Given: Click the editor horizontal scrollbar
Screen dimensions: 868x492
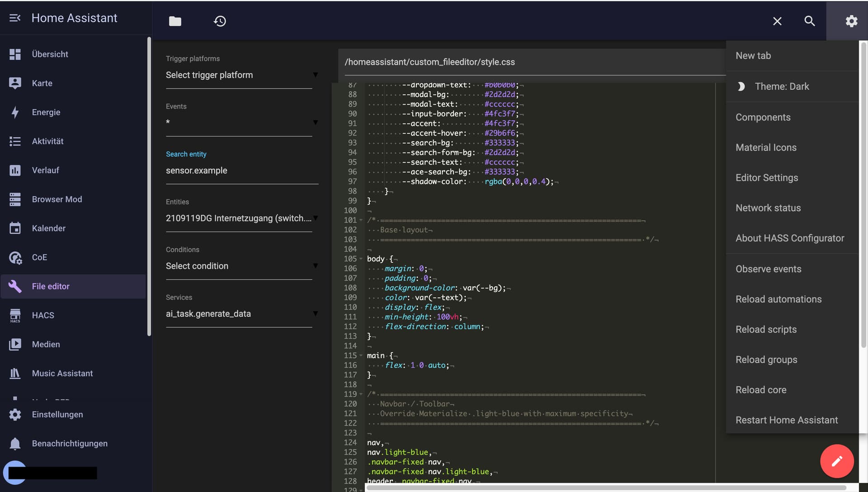Looking at the screenshot, I should (x=606, y=488).
